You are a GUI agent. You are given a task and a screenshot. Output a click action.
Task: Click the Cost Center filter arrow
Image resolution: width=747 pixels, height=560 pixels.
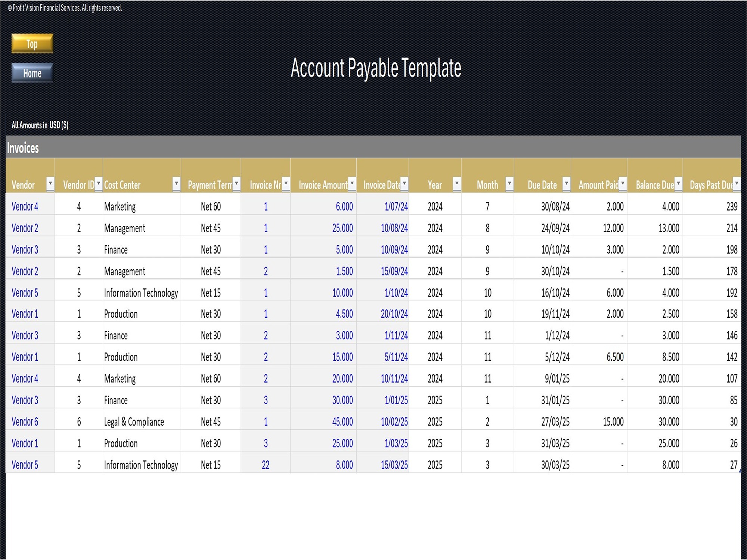176,184
